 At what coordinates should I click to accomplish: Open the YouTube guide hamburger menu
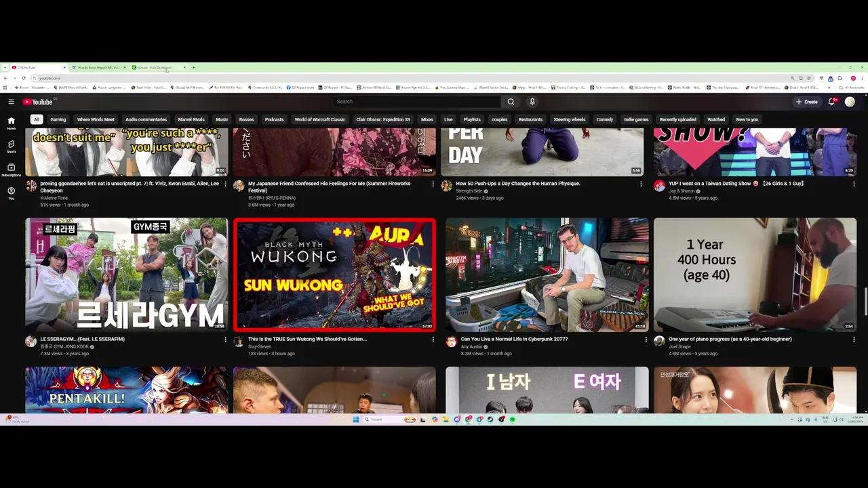11,102
